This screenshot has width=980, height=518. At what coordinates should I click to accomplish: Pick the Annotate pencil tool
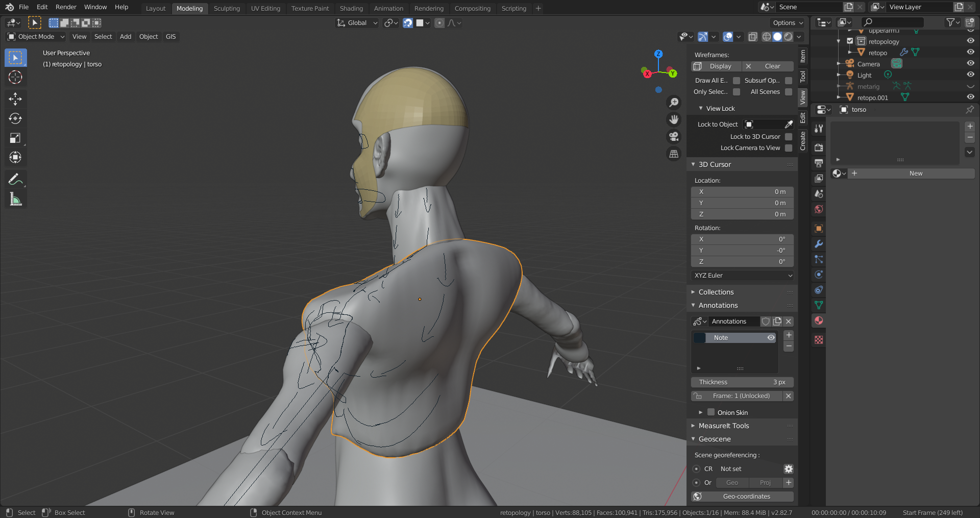tap(15, 179)
